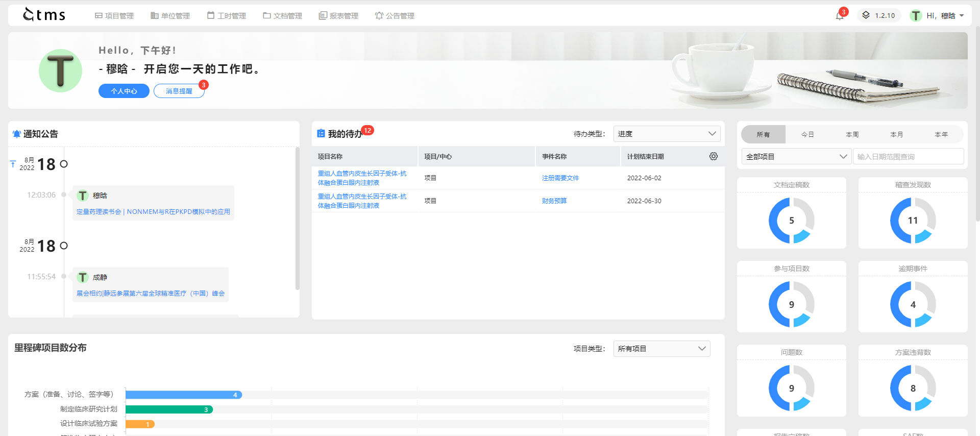Click the 逾期事件 donut chart
Image resolution: width=980 pixels, height=436 pixels.
click(913, 304)
